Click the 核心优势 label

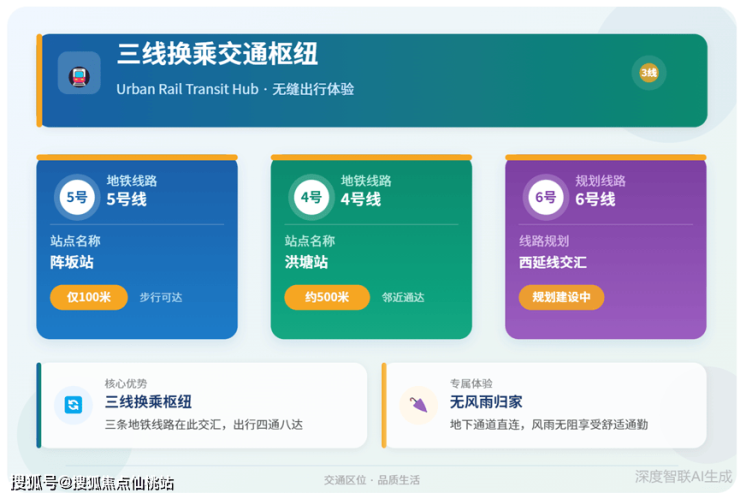[126, 383]
